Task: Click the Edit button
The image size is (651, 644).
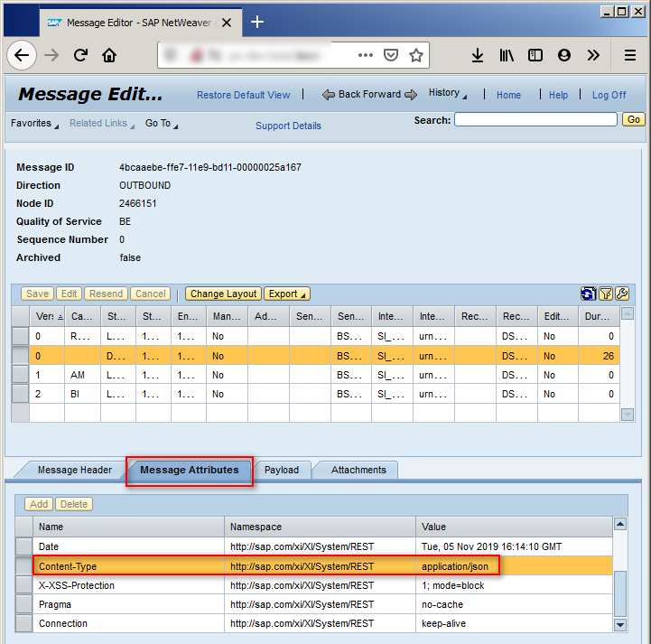Action: point(69,294)
